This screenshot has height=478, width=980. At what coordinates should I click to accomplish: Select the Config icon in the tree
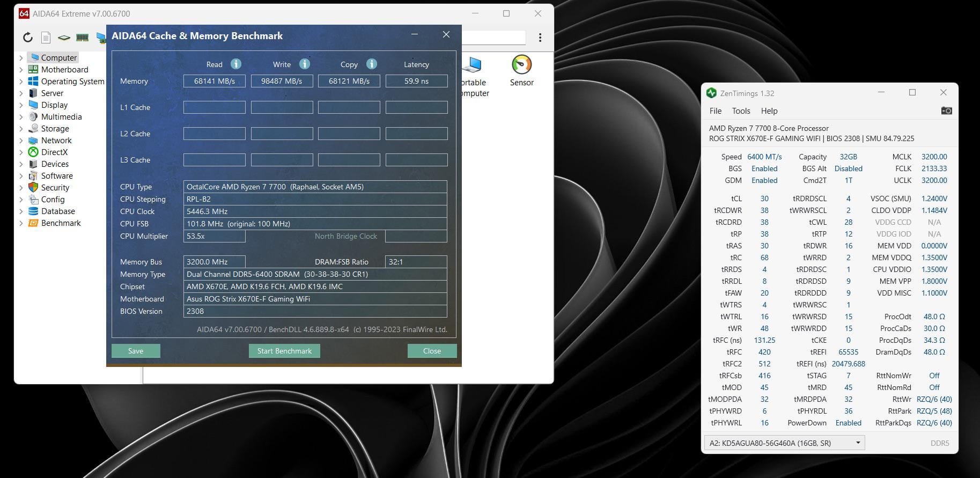(33, 199)
